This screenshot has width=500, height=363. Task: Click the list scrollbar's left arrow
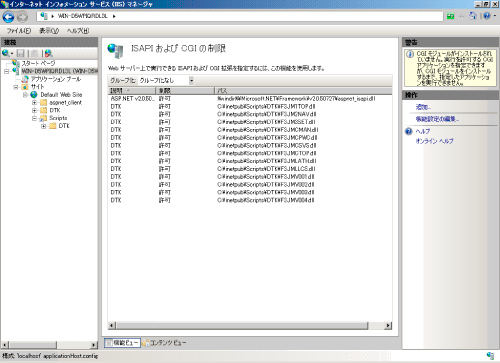point(112,325)
